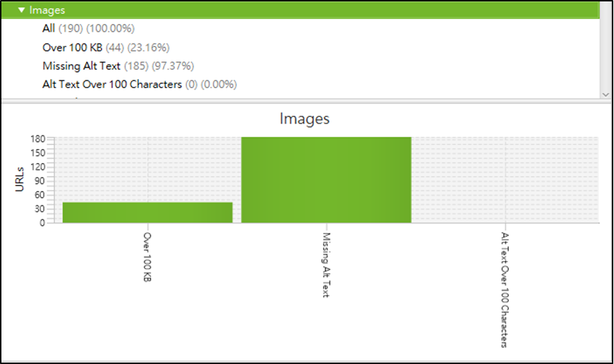
Task: Click the 90 tick on the y-axis
Action: click(x=40, y=181)
